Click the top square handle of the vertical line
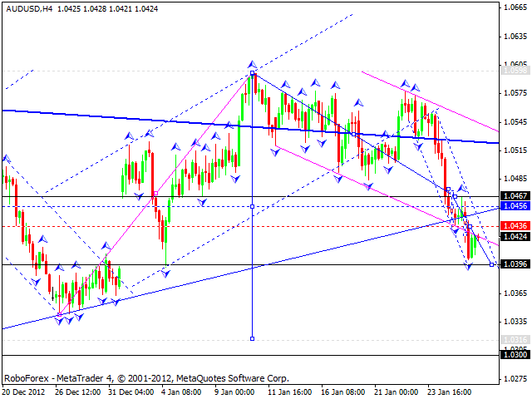 [252, 74]
